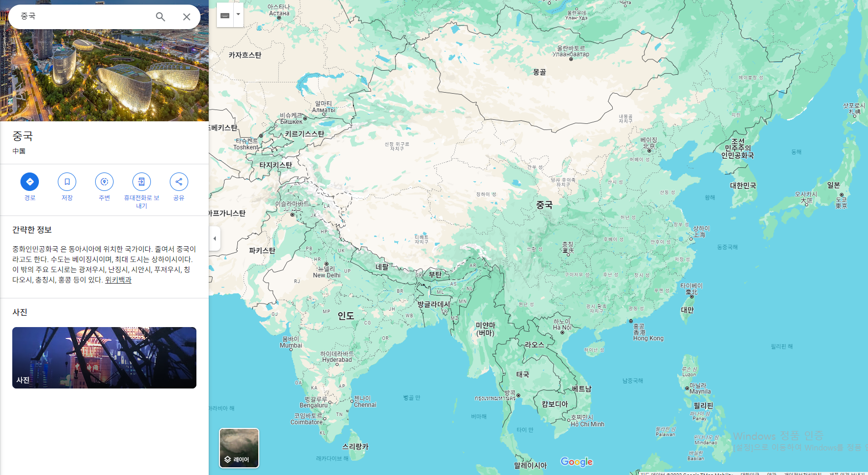
Task: Click the 뉴델리 New Delhi marker
Action: pos(326,264)
